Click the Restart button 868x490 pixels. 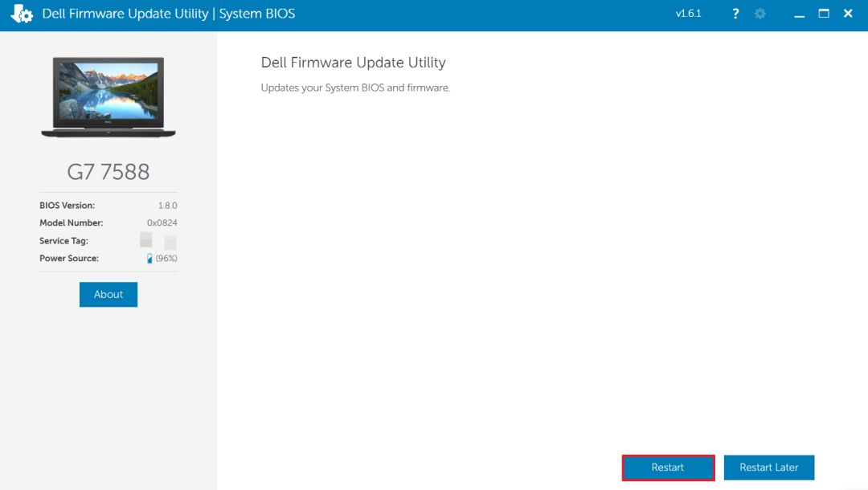coord(668,468)
